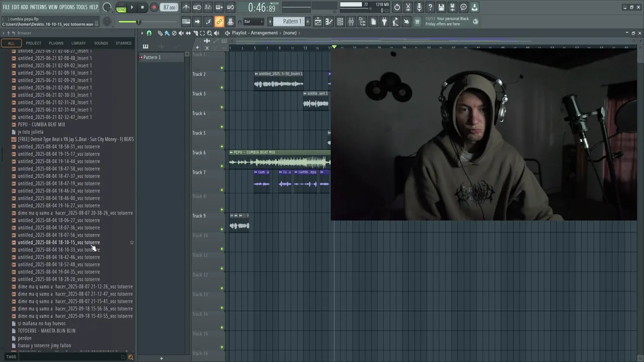Open the Playlist options menu arrow
The image size is (644, 362).
coord(142,33)
